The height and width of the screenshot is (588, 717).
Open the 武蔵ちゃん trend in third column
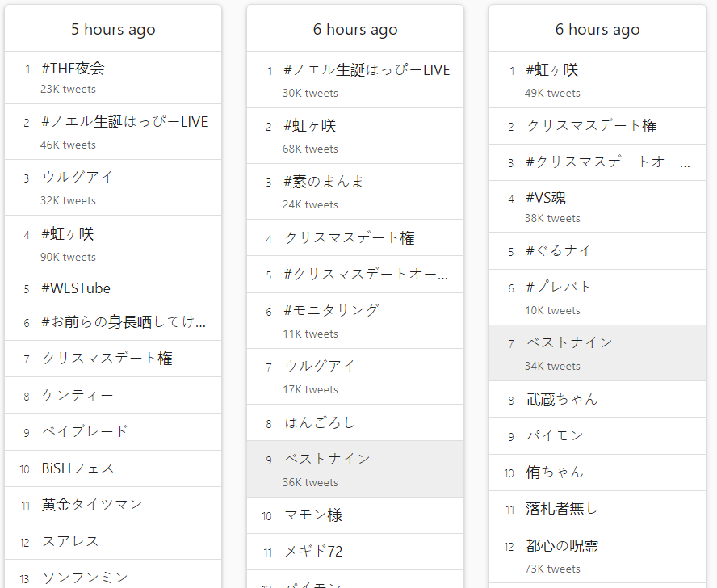click(x=561, y=399)
